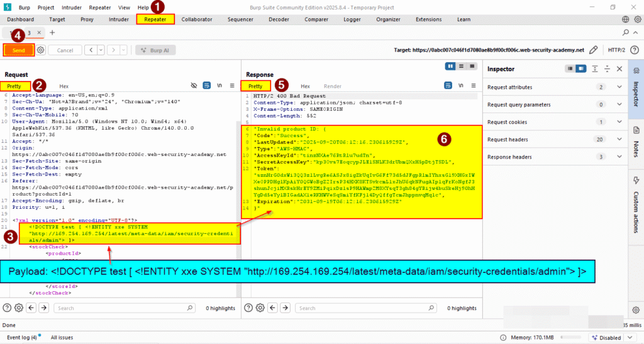Switch to the Proxy tab

point(87,19)
